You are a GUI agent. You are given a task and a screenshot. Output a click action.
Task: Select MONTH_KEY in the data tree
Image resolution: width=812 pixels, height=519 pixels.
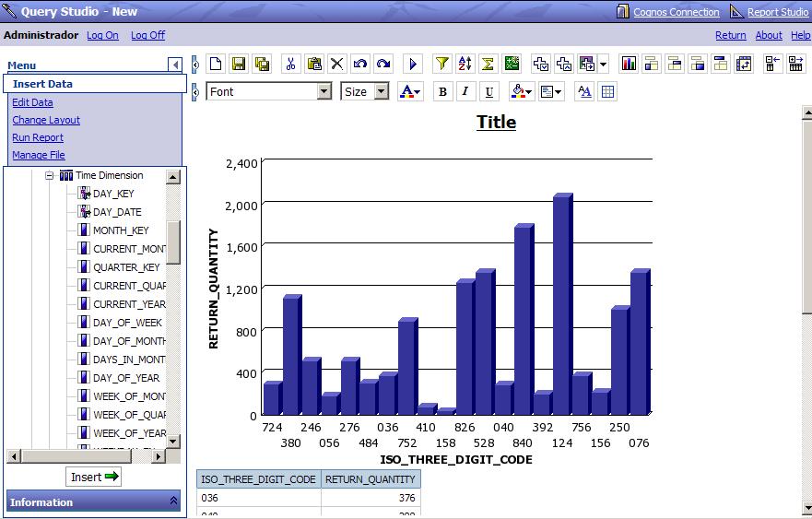click(121, 230)
